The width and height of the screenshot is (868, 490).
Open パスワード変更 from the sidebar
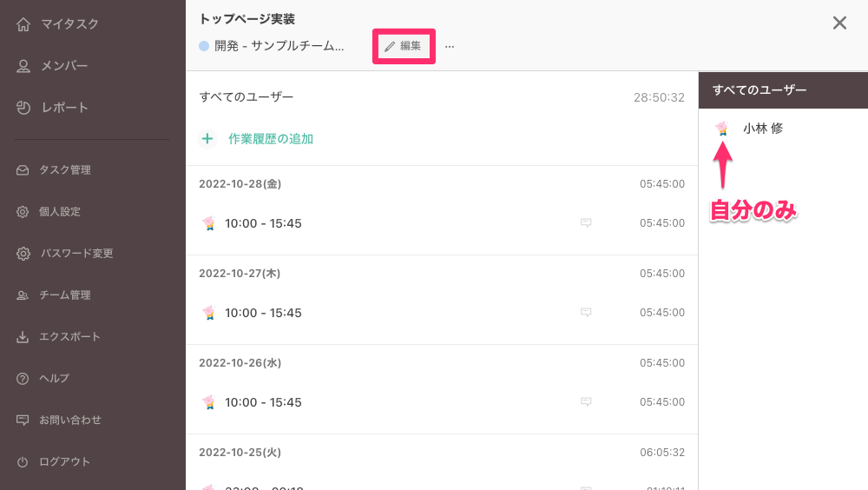coord(76,254)
